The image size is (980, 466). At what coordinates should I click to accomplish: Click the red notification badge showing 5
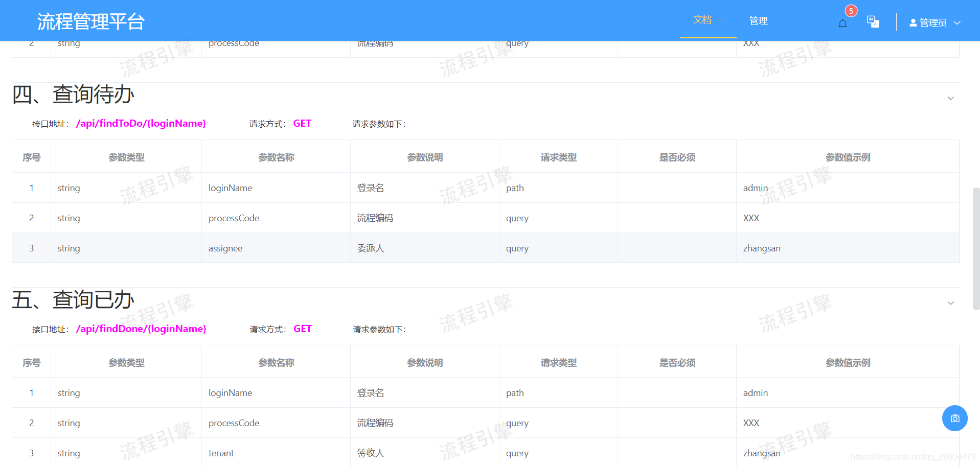coord(851,11)
